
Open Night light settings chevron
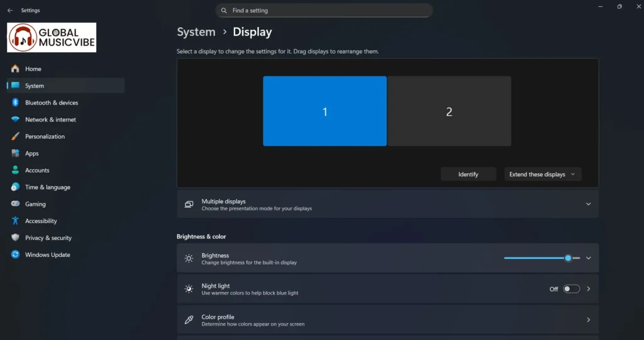tap(588, 289)
